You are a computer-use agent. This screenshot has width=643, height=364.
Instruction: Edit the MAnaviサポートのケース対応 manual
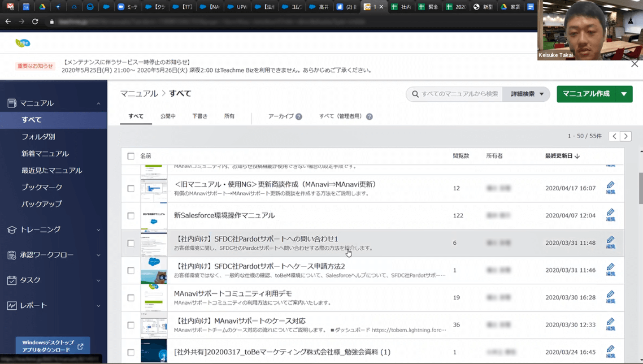(x=610, y=325)
